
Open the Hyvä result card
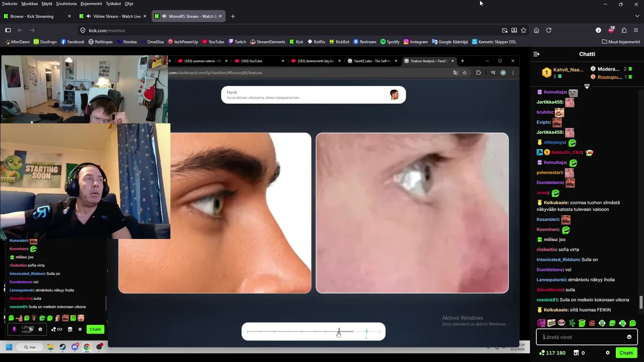[313, 95]
